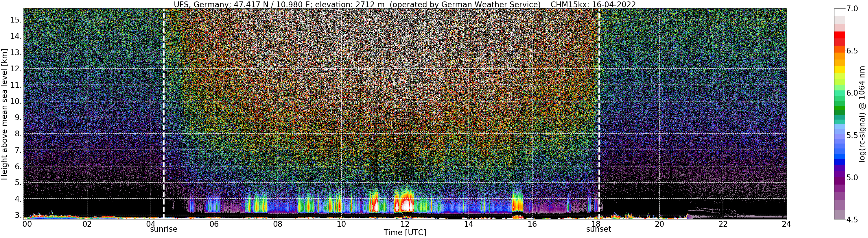868x238 pixels.
Task: Click the "Time [UTC]" axis label
Action: [x=405, y=233]
